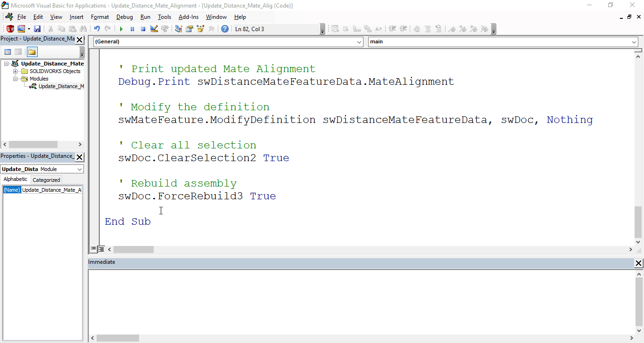644x343 pixels.
Task: Open the (General) object dropdown
Action: pos(360,42)
